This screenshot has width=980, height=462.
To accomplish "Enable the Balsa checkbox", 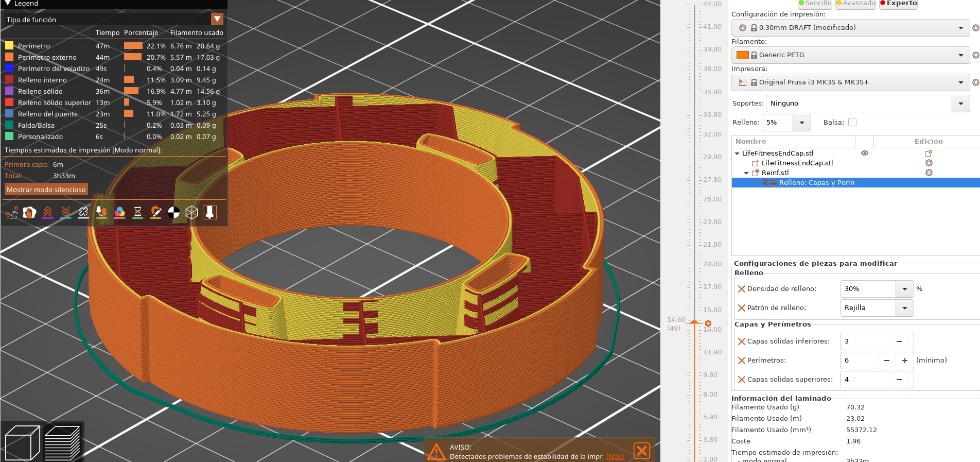I will click(x=852, y=122).
